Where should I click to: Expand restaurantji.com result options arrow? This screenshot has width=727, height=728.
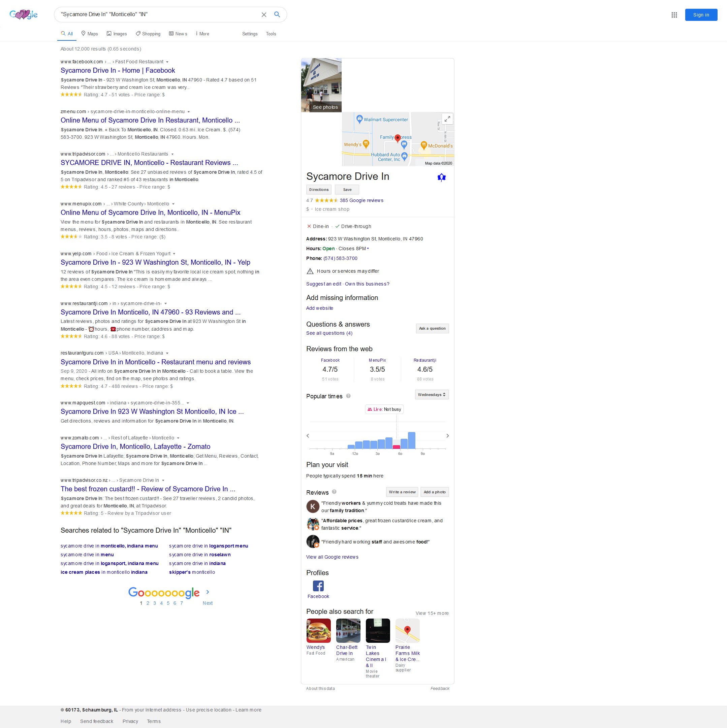165,303
